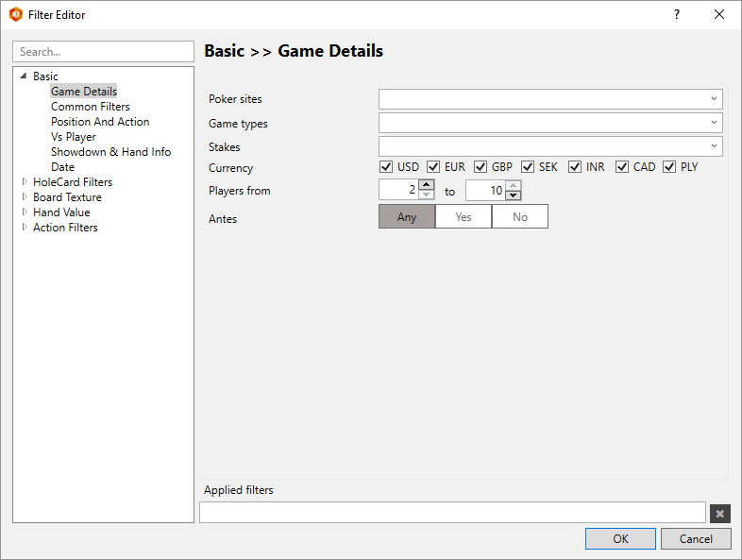Increase the maximum players value
742x560 pixels.
coord(513,184)
